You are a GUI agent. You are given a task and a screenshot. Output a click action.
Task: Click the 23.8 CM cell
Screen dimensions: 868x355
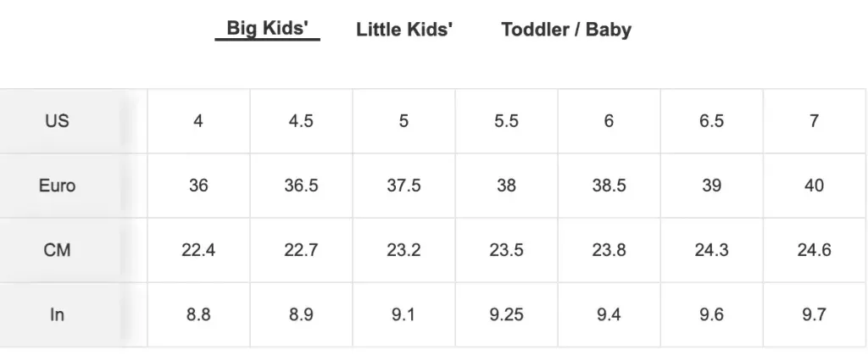click(x=609, y=250)
